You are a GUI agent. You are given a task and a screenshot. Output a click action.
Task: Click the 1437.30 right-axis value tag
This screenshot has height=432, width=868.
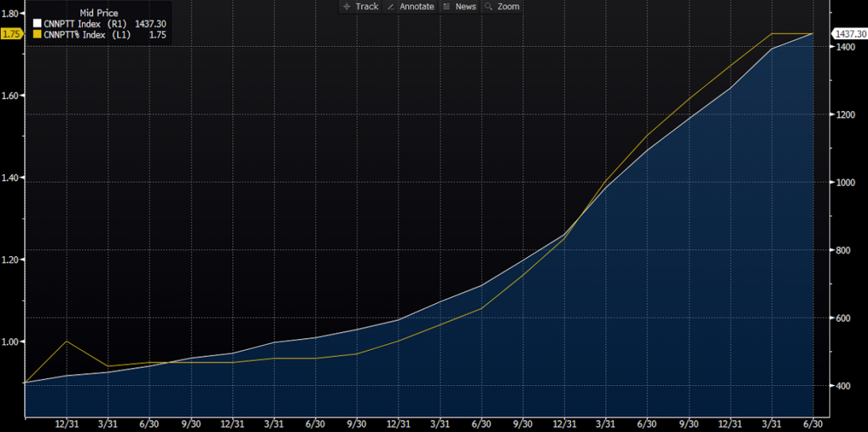(850, 34)
